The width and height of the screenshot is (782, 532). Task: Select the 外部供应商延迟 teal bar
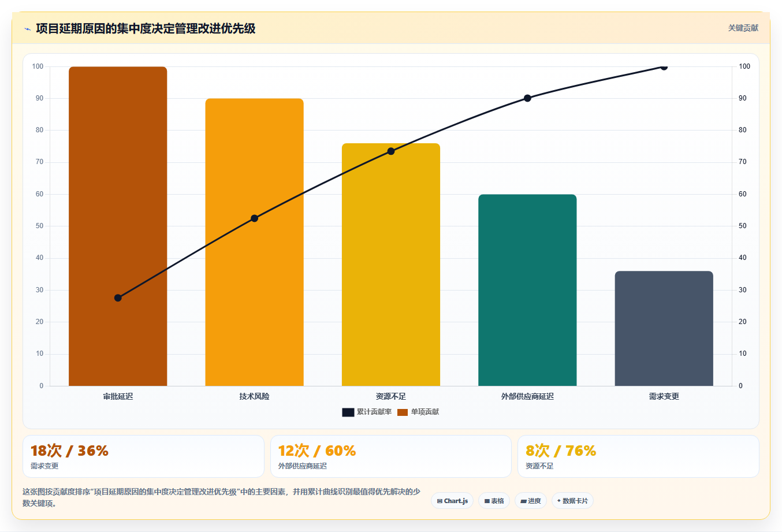pyautogui.click(x=527, y=290)
